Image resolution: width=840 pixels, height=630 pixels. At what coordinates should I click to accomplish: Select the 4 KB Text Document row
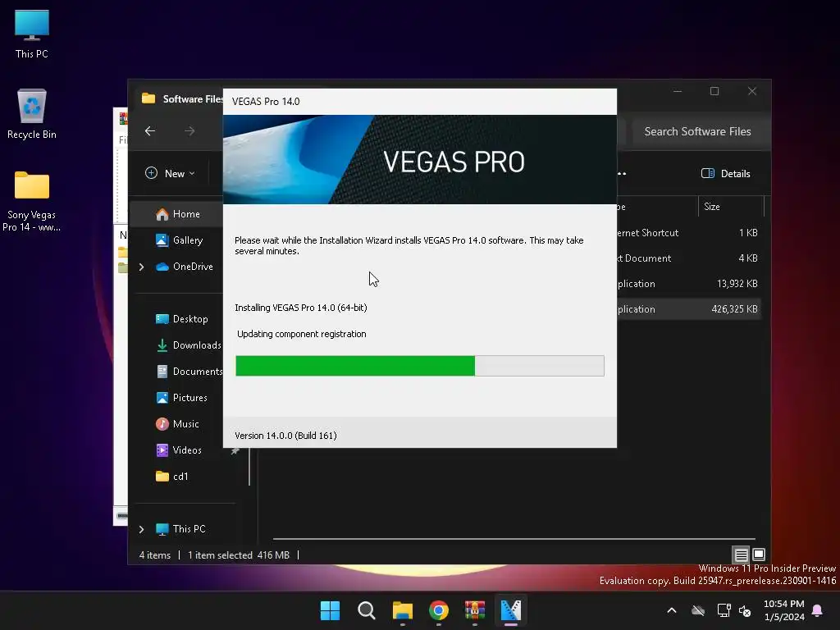pyautogui.click(x=688, y=258)
